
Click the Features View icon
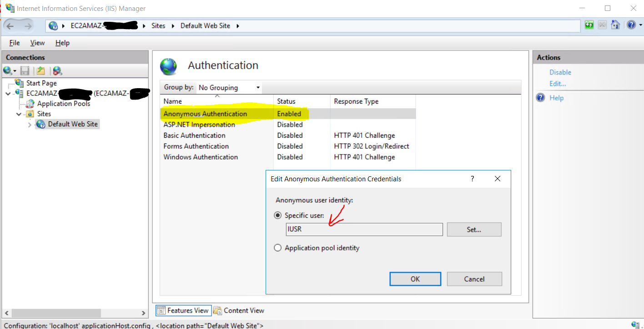[x=161, y=310]
